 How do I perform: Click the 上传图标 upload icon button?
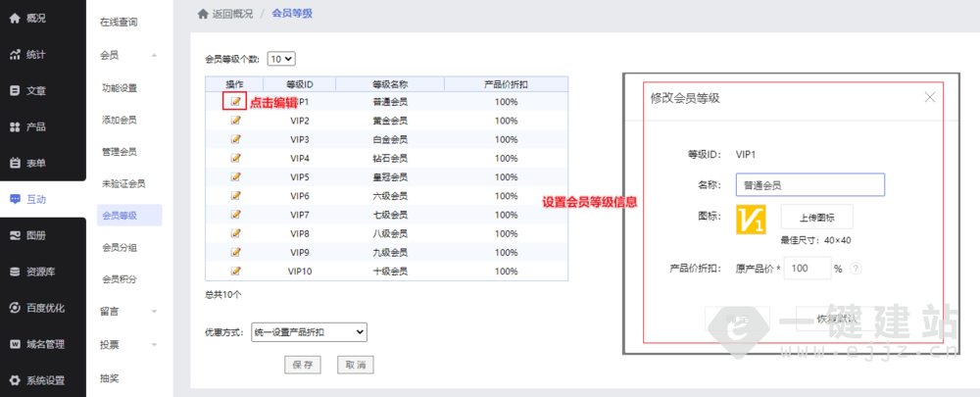click(x=816, y=217)
